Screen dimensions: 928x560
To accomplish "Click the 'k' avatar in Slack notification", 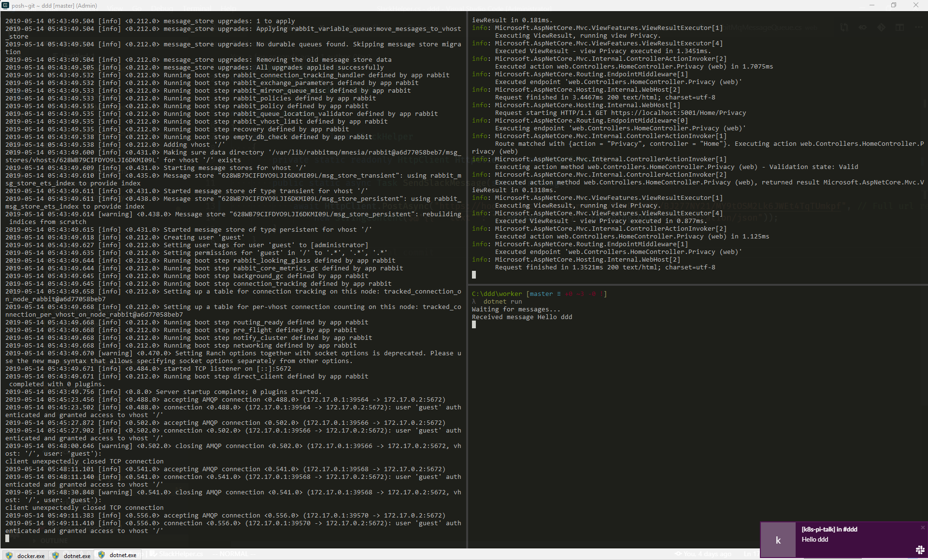I will coord(778,540).
